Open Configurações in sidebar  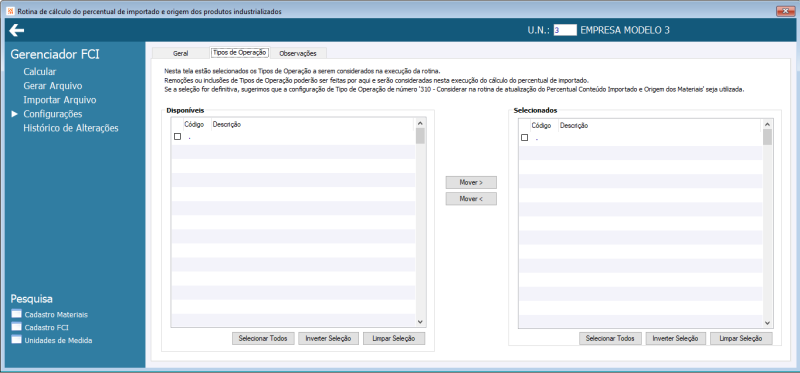coord(53,114)
